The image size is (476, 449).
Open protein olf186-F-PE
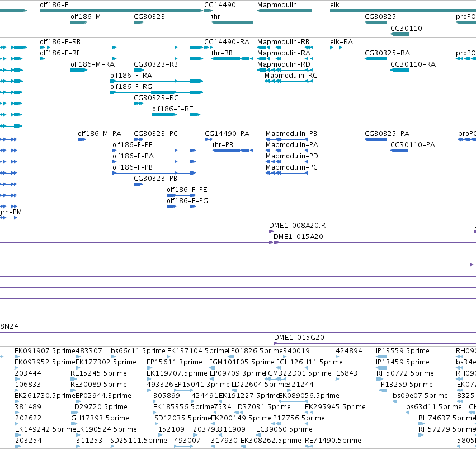[181, 195]
